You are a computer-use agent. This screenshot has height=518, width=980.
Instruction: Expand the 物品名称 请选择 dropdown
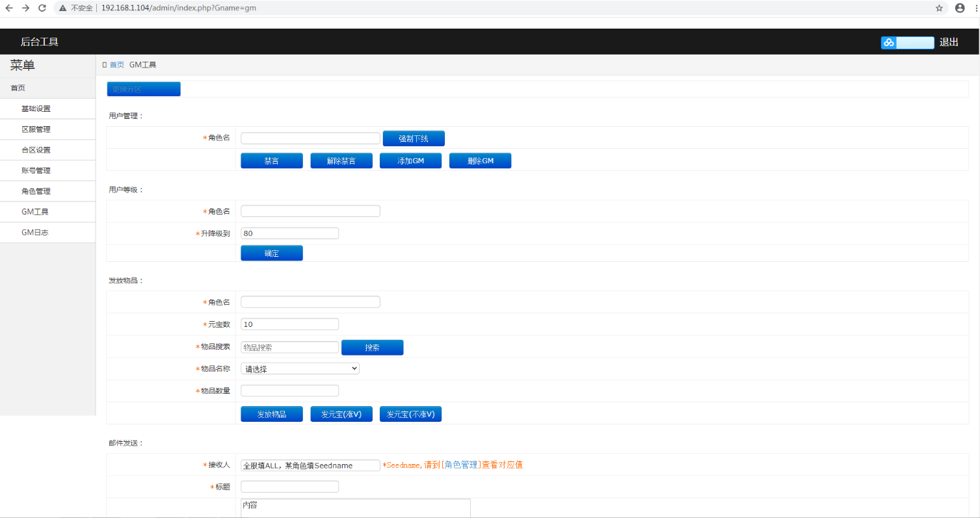pyautogui.click(x=300, y=369)
